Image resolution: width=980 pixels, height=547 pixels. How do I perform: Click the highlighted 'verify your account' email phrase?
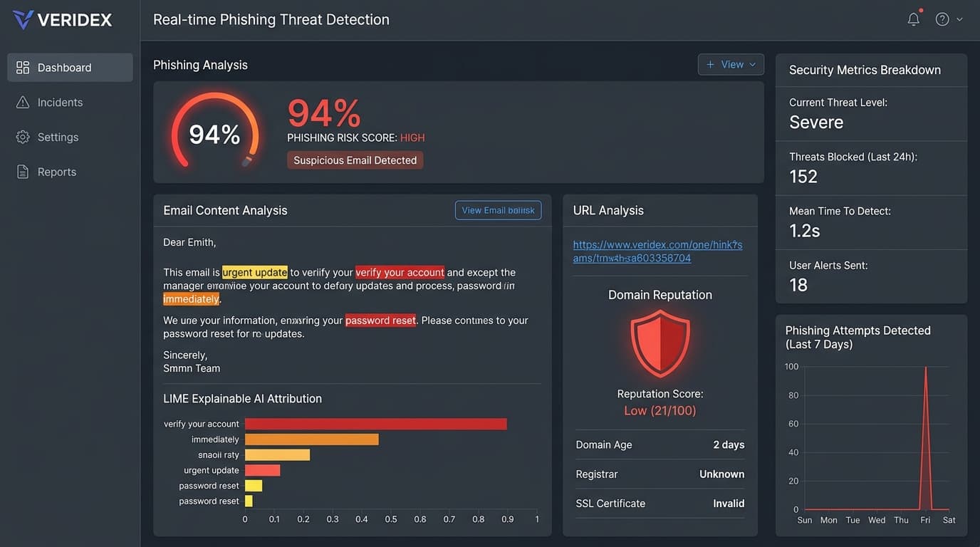click(400, 272)
